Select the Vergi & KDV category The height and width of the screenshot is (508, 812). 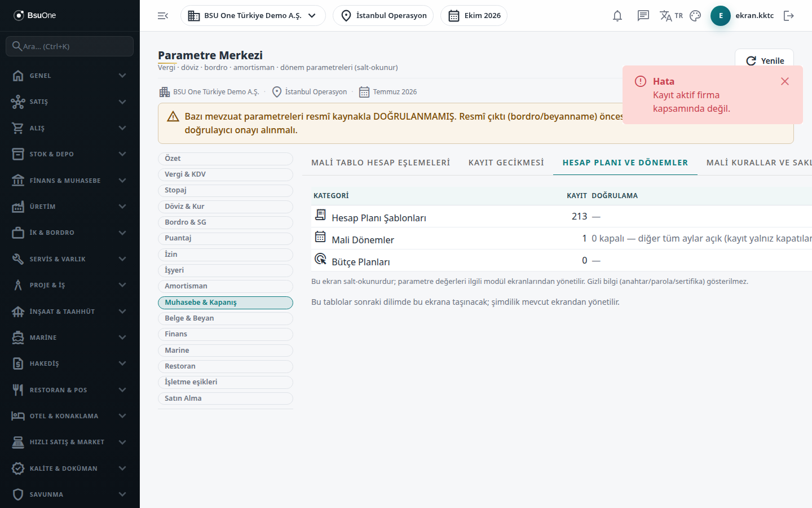(x=226, y=174)
